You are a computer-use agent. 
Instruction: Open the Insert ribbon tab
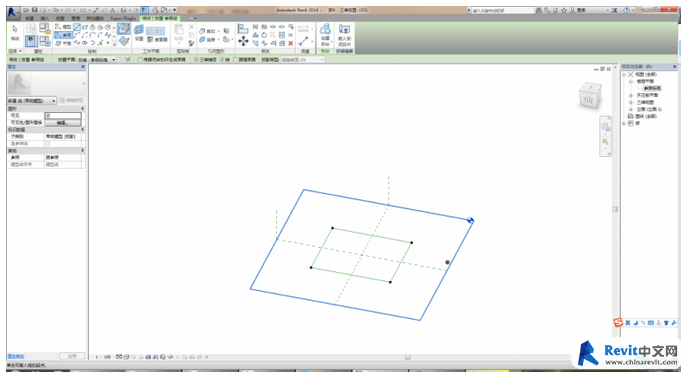(x=45, y=18)
